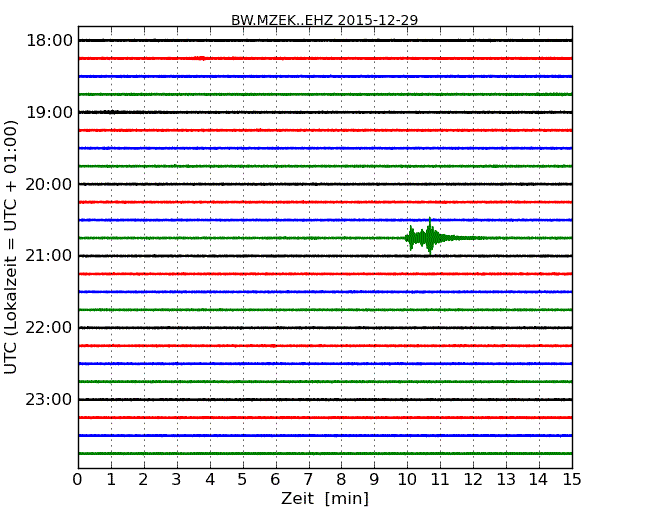Click the 12 minute x-axis tick label
The image size is (650, 520).
(x=473, y=480)
